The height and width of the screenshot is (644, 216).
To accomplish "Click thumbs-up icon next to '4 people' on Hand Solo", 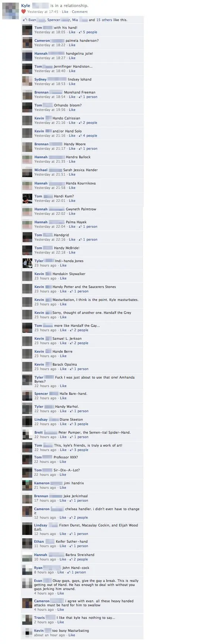I will pyautogui.click(x=80, y=136).
